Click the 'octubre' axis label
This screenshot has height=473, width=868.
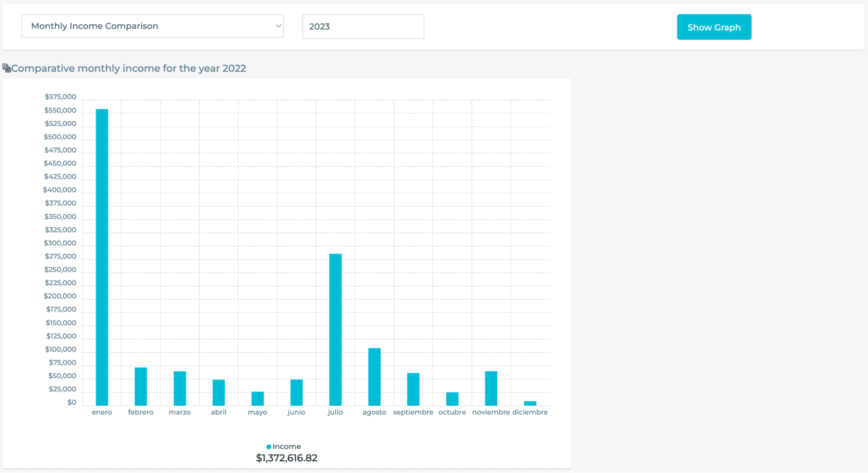click(x=452, y=412)
